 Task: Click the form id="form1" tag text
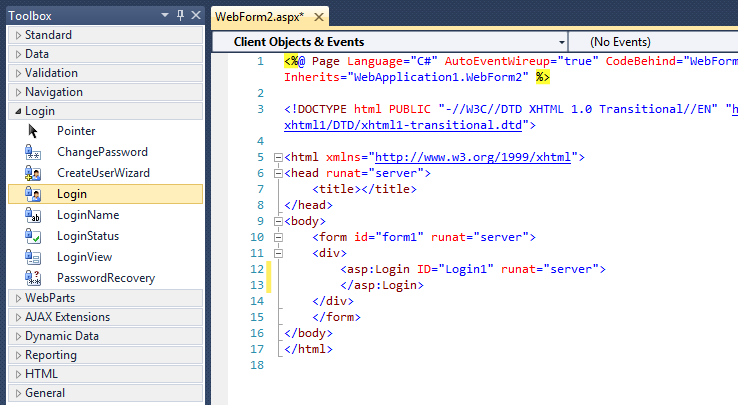(424, 237)
